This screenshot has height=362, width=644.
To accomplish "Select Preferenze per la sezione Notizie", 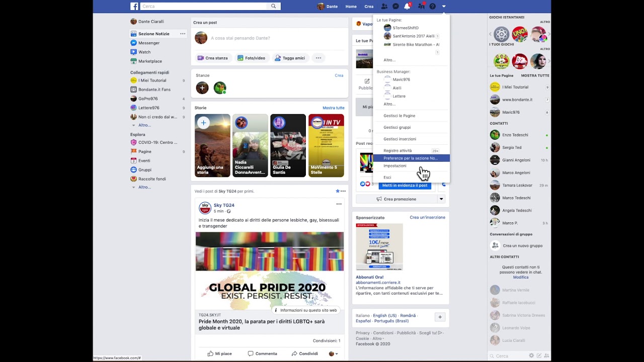I will 412,158.
